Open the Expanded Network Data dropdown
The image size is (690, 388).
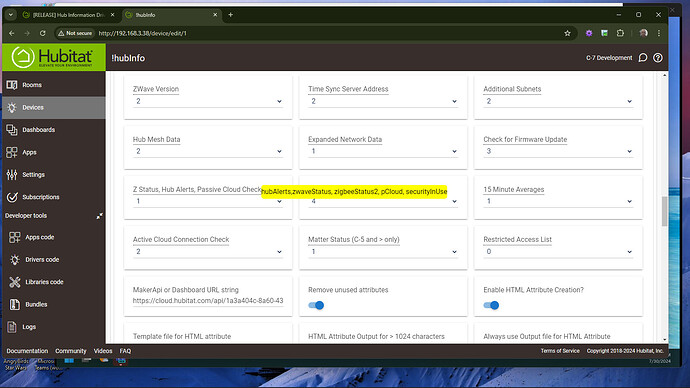[x=383, y=151]
